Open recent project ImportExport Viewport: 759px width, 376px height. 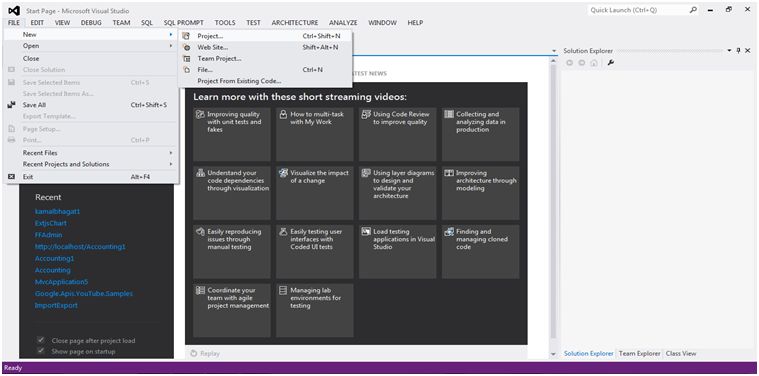point(56,306)
